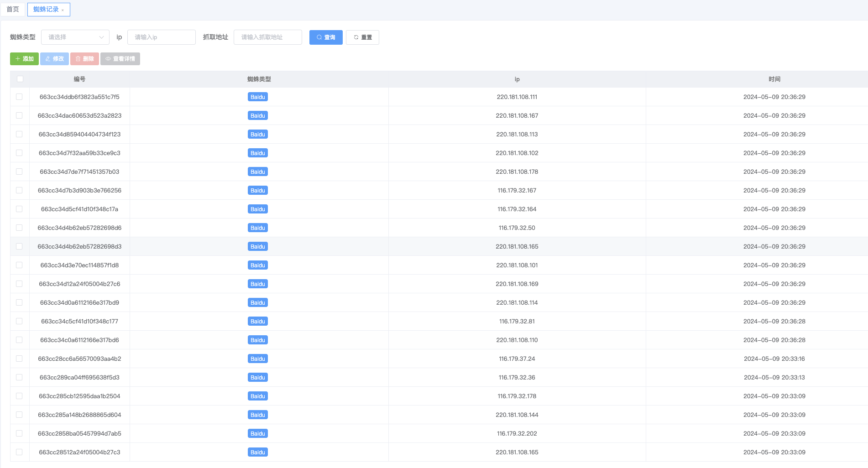Check the row 663cc34d3e70ec114857f1d8
The width and height of the screenshot is (868, 468).
click(19, 265)
